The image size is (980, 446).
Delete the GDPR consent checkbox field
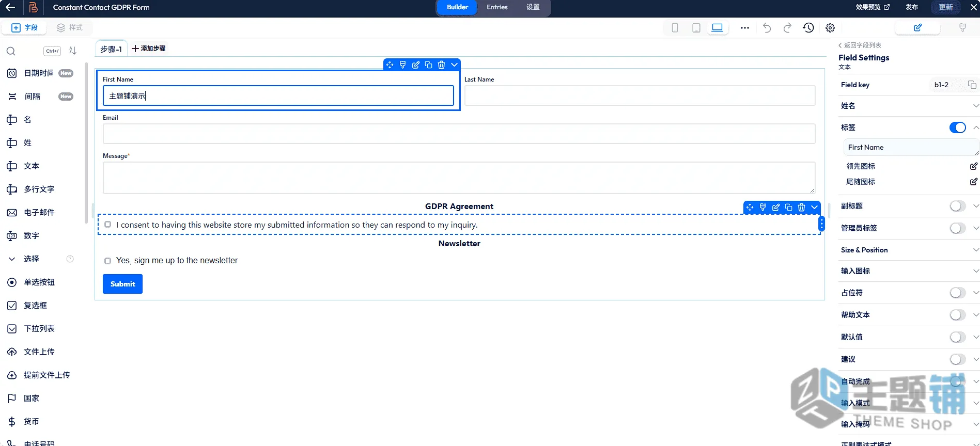click(x=801, y=208)
